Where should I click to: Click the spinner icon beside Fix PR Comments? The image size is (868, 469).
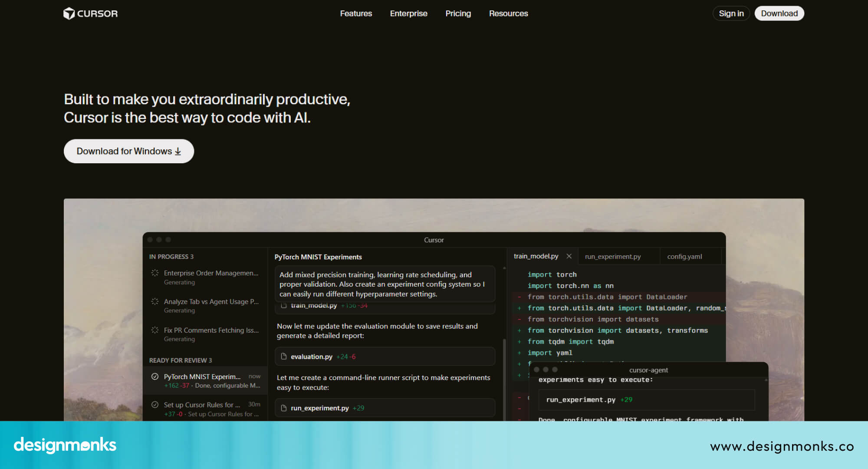point(155,330)
